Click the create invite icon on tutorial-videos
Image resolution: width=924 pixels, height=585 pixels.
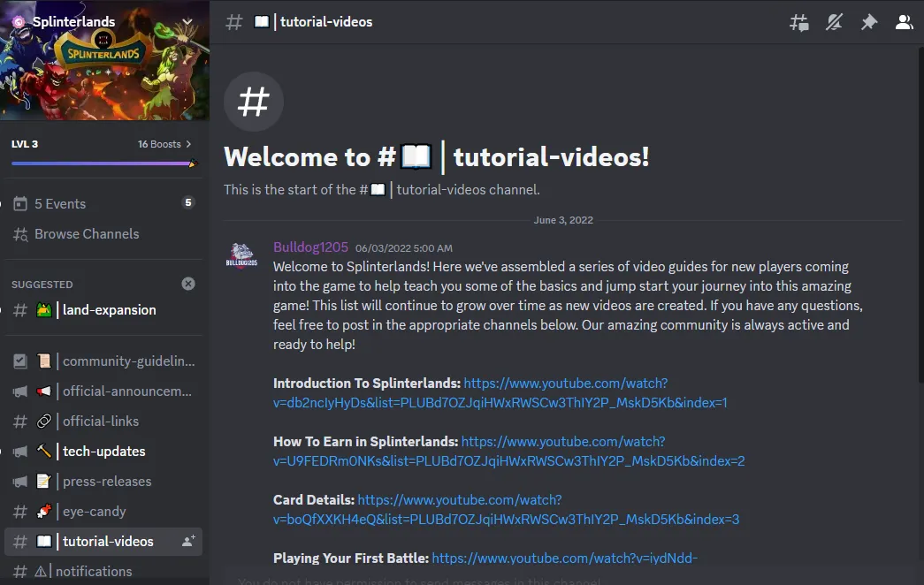pyautogui.click(x=188, y=541)
